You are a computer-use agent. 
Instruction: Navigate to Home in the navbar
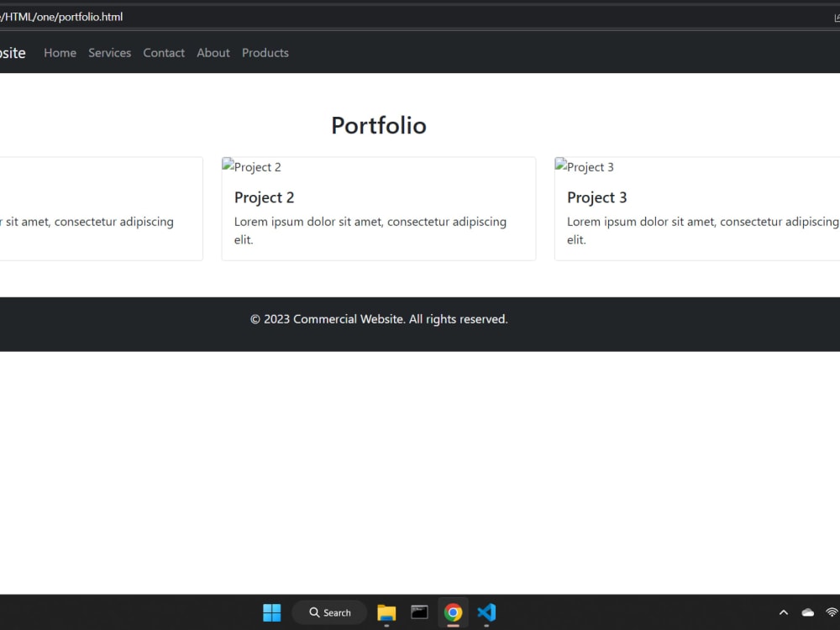click(60, 53)
